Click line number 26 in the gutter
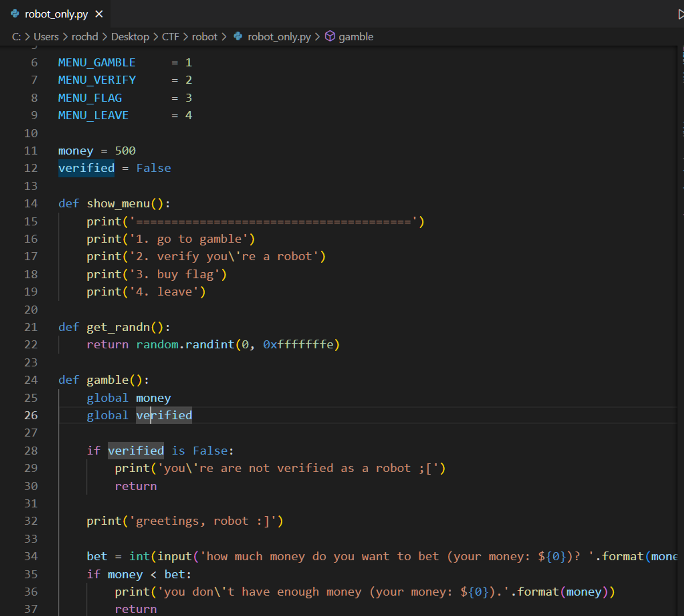This screenshot has width=684, height=616. point(31,415)
